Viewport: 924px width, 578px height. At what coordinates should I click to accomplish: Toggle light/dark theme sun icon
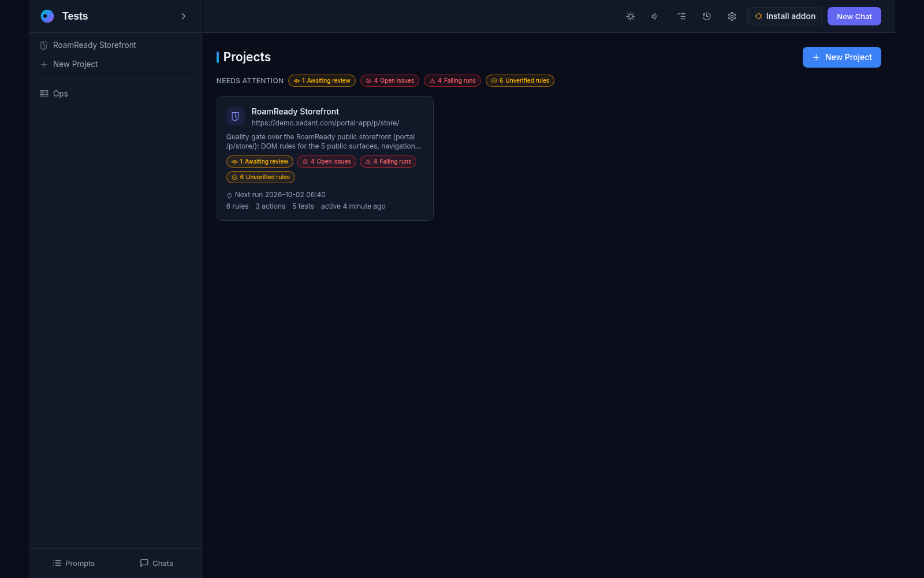point(631,16)
